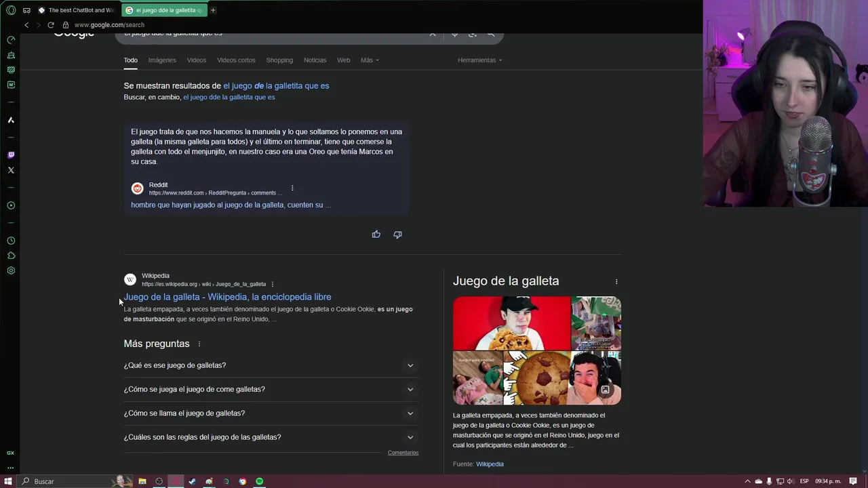868x488 pixels.
Task: Open 'Juego de la galleta - Wikipedia' result link
Action: [227, 297]
